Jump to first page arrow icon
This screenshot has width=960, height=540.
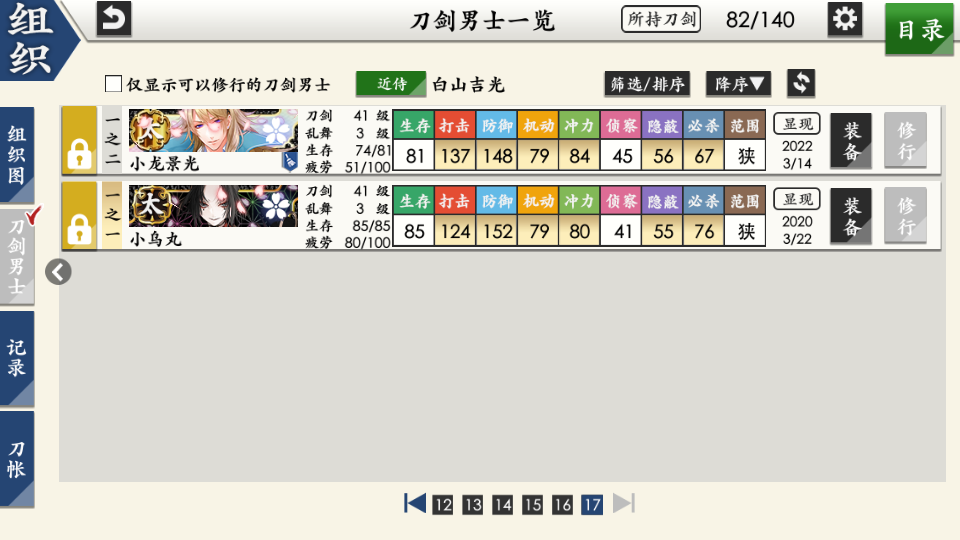pyautogui.click(x=415, y=503)
